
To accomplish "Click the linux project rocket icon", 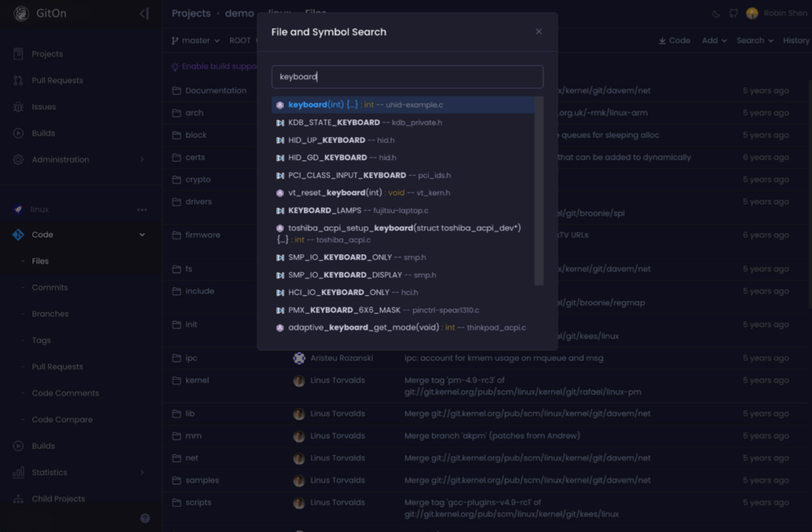I will 18,209.
